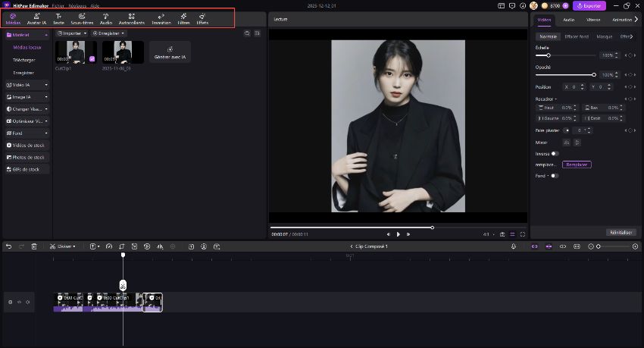Delete the selected clip with trash icon

pyautogui.click(x=34, y=246)
